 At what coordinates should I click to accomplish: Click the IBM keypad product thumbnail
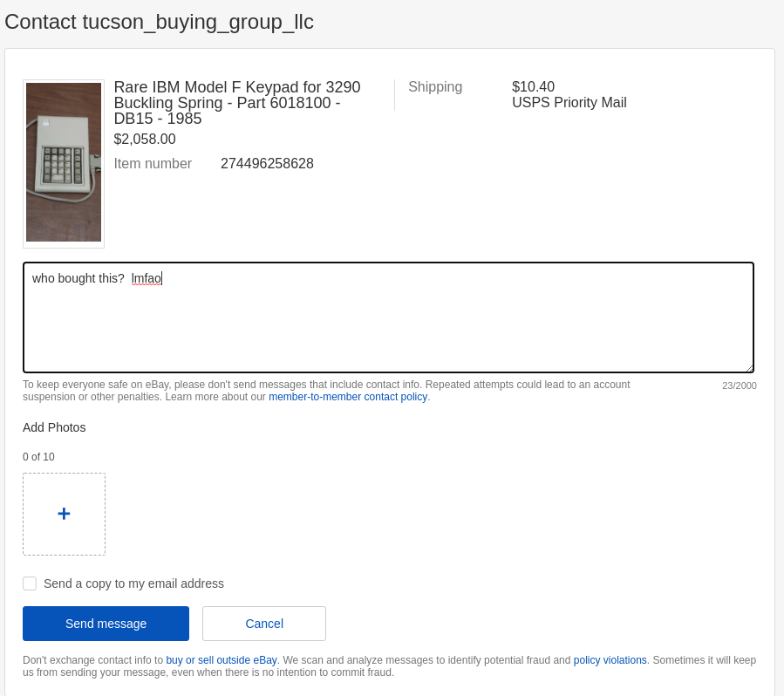coord(64,162)
